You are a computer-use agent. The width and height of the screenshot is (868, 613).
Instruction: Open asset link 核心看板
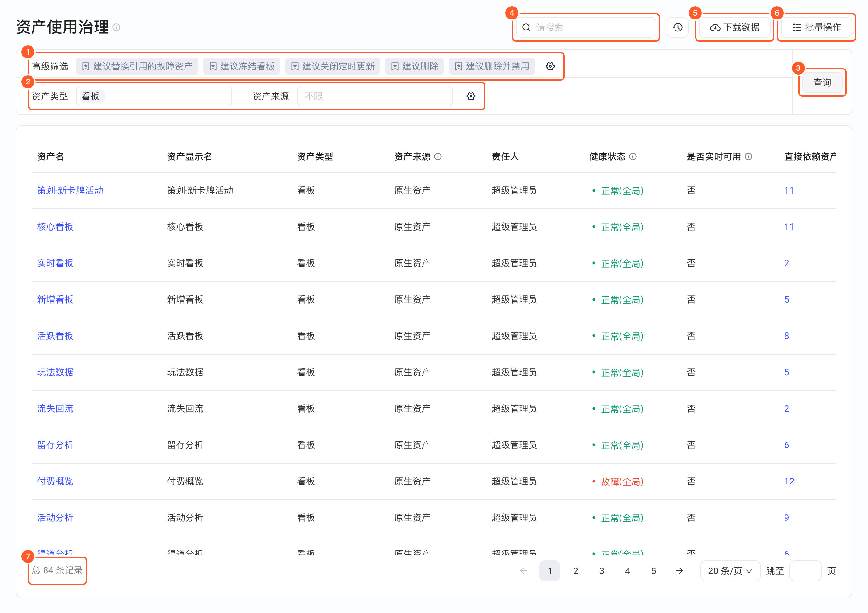point(55,226)
